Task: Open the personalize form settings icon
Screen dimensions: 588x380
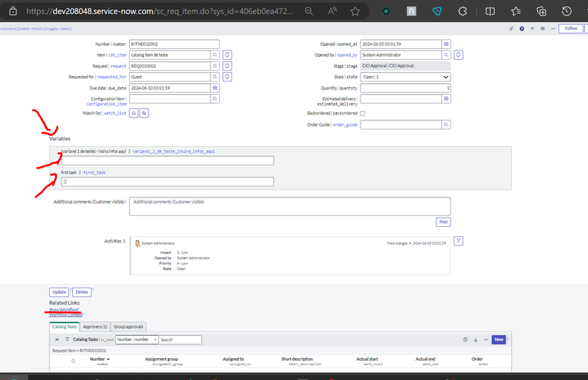Action: (x=543, y=29)
